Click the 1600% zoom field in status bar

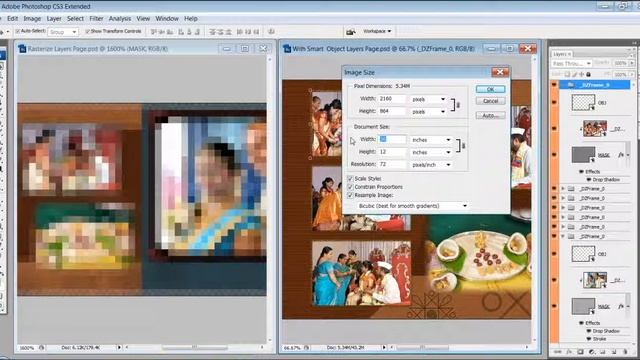tap(27, 348)
